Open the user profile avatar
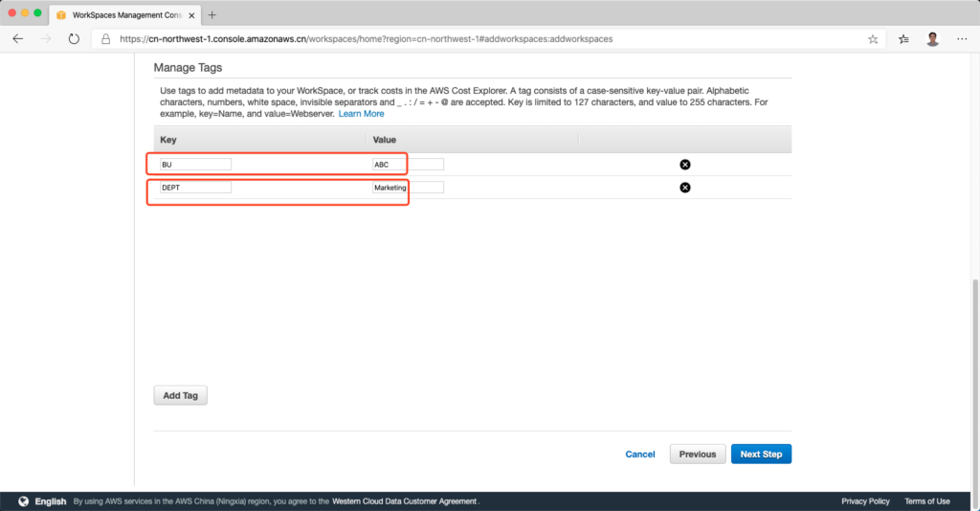The width and height of the screenshot is (980, 511). click(x=932, y=39)
